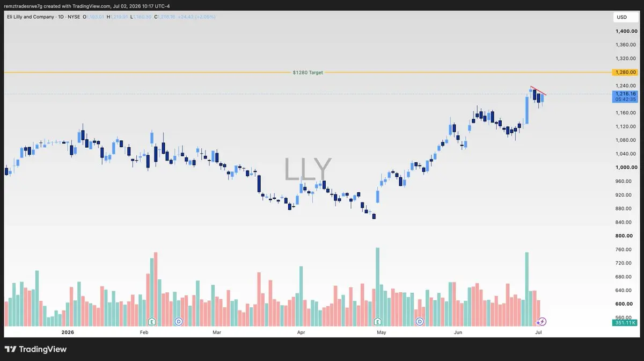Click the red trendline above the latest candles
Screen dimensions: 644x361
pos(538,91)
